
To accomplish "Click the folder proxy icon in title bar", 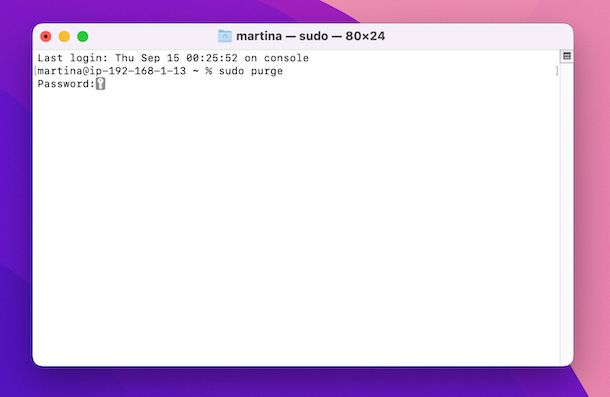I will (225, 36).
